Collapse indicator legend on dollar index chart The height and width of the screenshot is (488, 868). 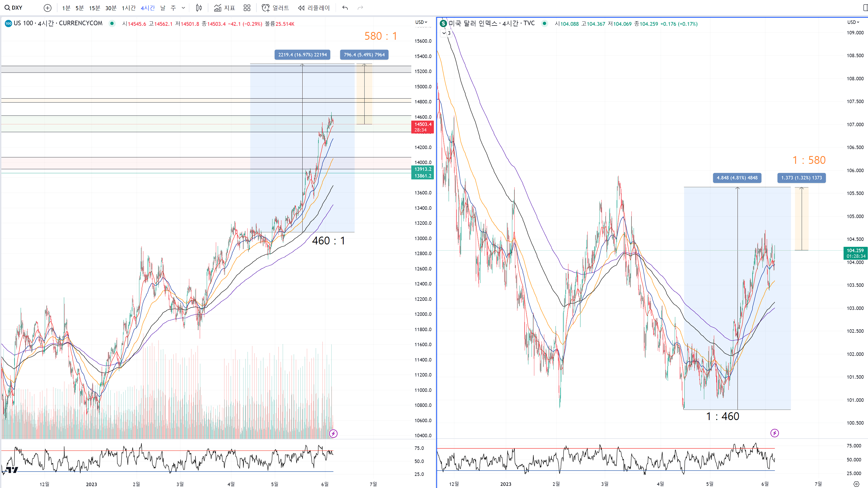pos(444,33)
